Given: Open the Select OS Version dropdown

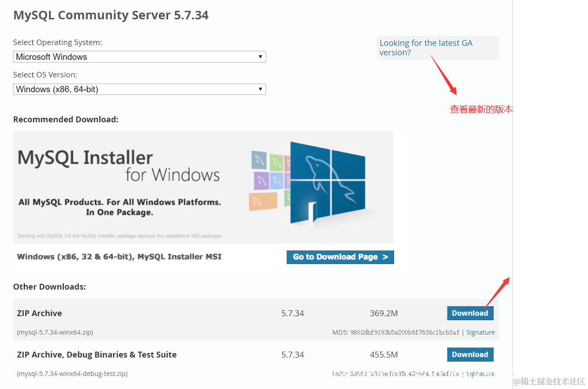Looking at the screenshot, I should point(139,89).
